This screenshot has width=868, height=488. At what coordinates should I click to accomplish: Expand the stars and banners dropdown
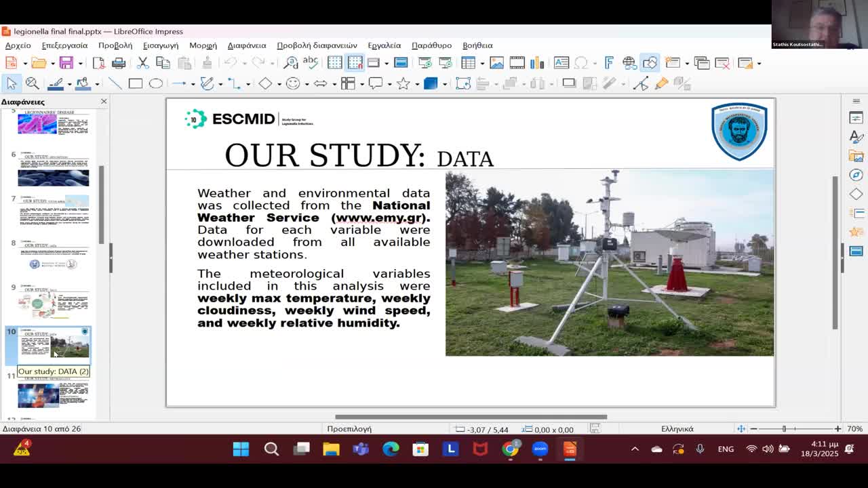coord(417,83)
